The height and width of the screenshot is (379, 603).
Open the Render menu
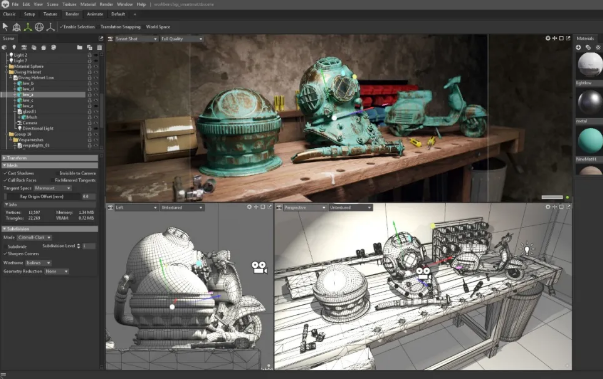(x=106, y=5)
